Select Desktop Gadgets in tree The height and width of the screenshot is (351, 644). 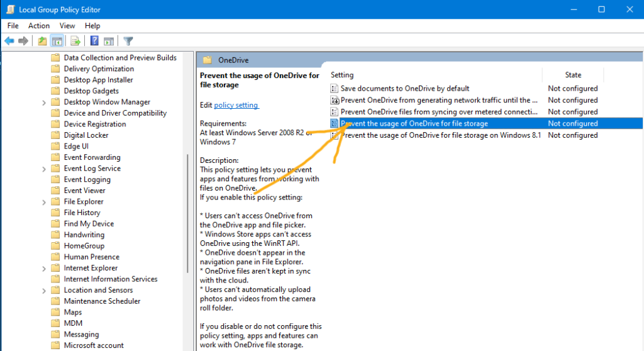tap(91, 91)
